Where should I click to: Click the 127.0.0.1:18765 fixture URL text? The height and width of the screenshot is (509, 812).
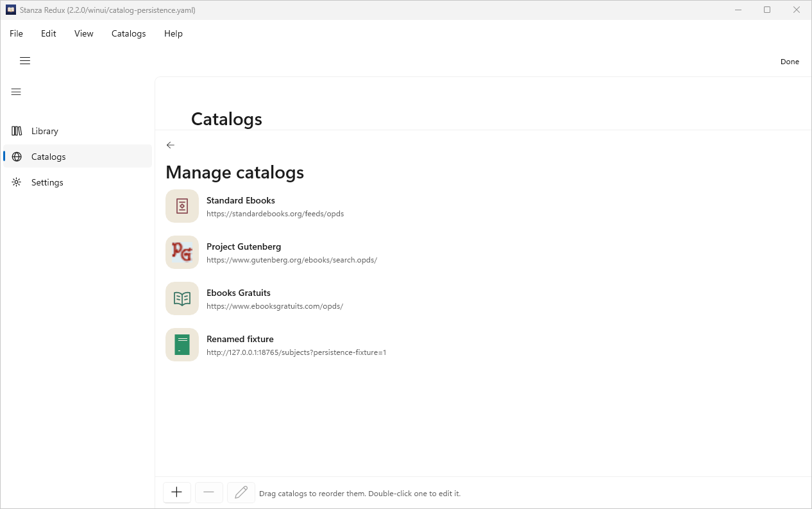(296, 352)
